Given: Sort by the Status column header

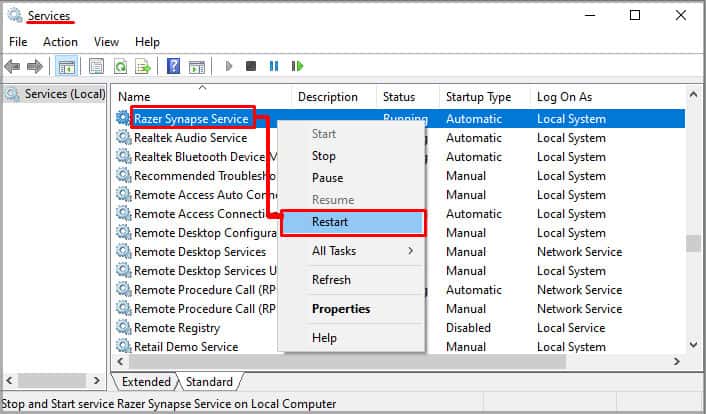Looking at the screenshot, I should coord(407,97).
